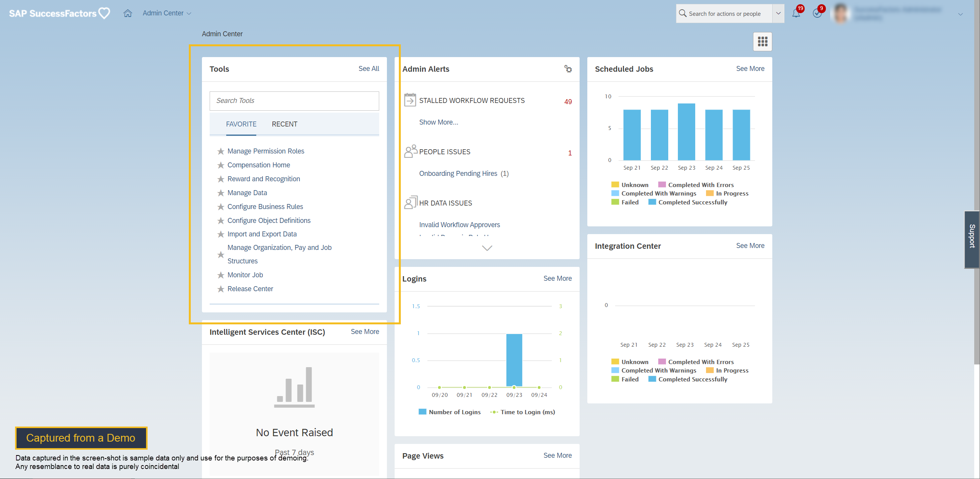Open Admin Alerts settings gear
Viewport: 980px width, 479px height.
[568, 69]
